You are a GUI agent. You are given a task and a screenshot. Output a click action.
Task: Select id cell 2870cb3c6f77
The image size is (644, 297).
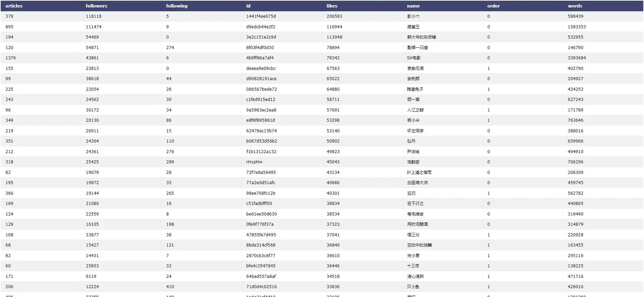click(x=261, y=255)
